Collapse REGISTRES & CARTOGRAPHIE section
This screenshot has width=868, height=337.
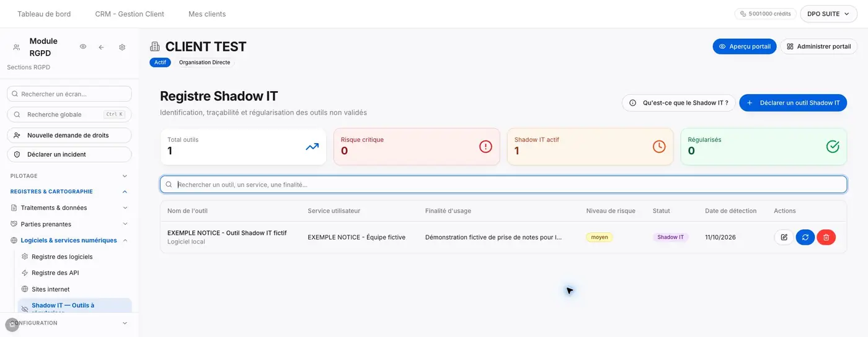(69, 192)
